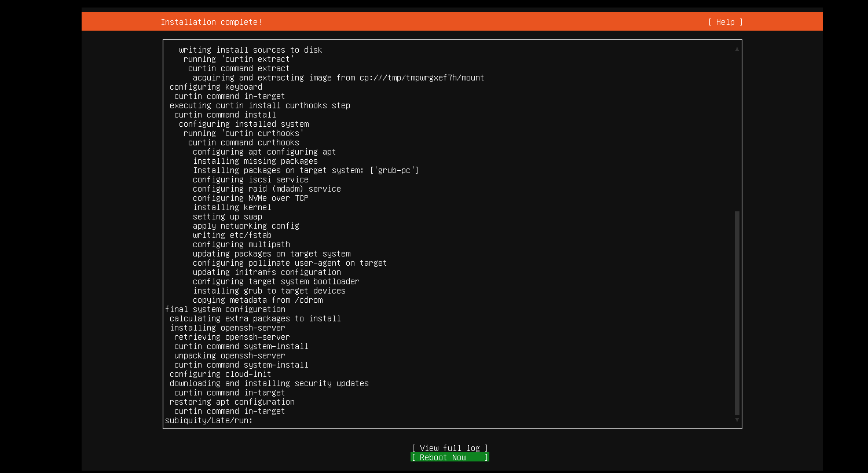
Task: Click the Reboot Now button
Action: point(449,457)
